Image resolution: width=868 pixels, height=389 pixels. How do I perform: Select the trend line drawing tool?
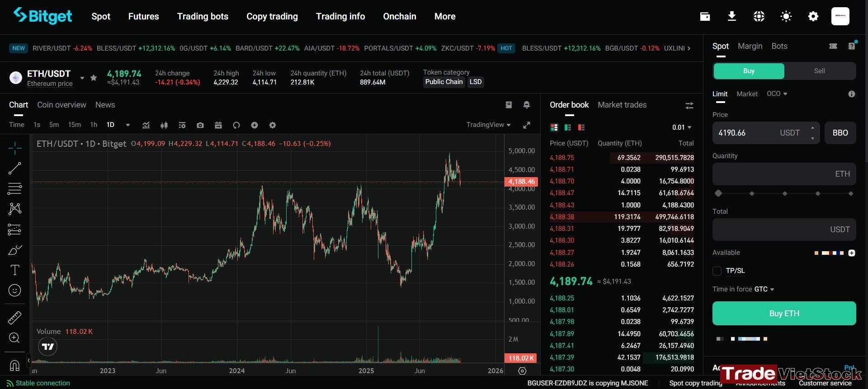(x=14, y=168)
